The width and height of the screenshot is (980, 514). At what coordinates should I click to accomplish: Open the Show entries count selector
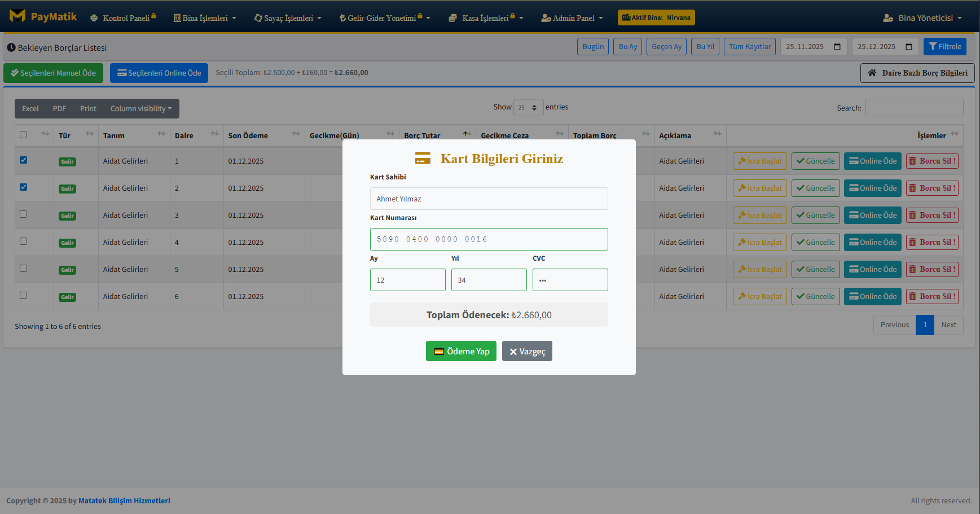pyautogui.click(x=528, y=107)
